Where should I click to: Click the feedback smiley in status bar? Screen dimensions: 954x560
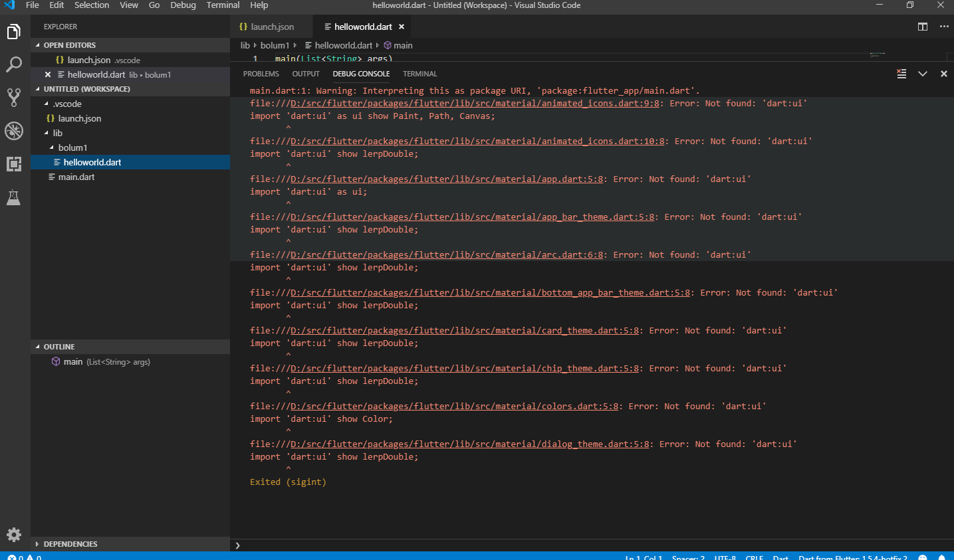923,557
